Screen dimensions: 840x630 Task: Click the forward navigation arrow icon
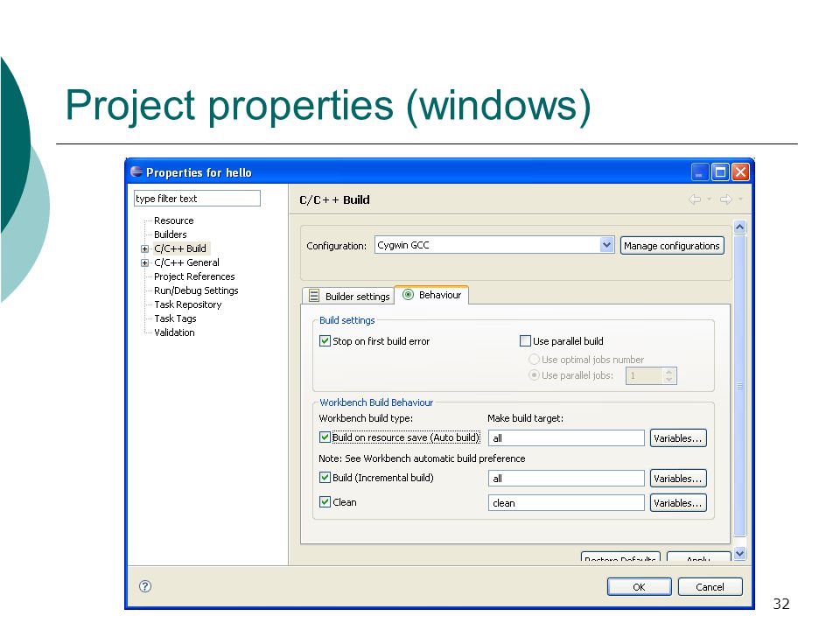click(x=726, y=199)
